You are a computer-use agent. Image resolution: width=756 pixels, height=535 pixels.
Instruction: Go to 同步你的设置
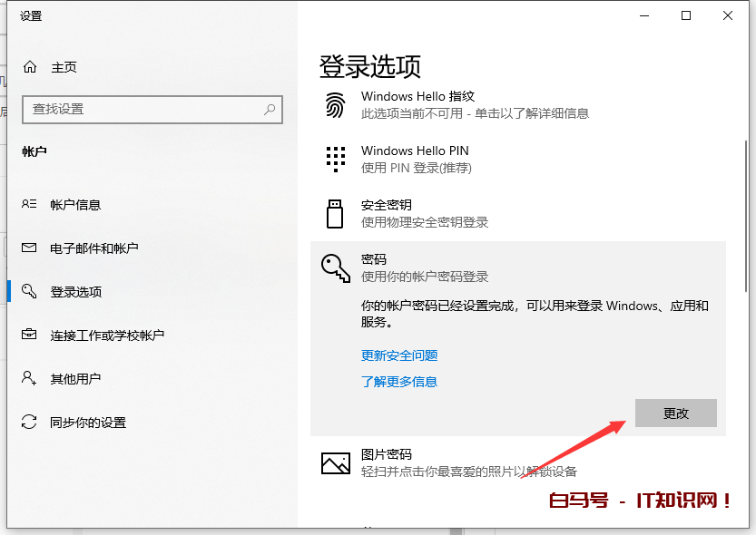coord(88,423)
